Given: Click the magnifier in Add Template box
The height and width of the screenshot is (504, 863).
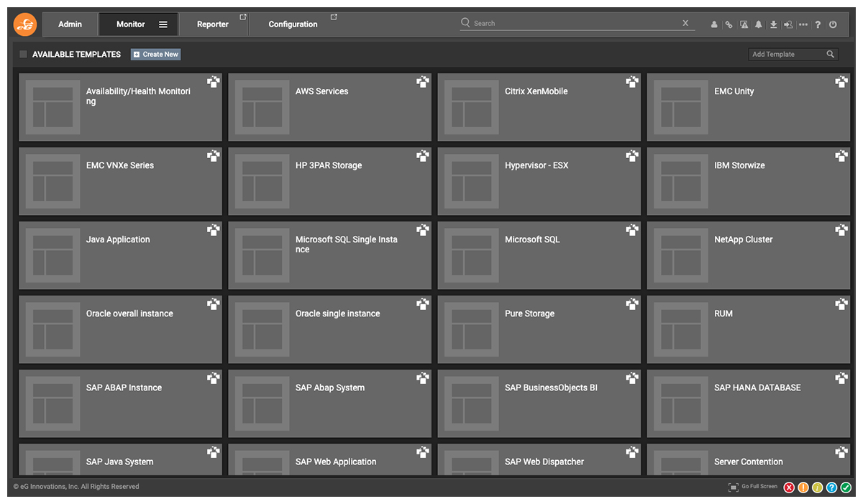Looking at the screenshot, I should pos(830,54).
